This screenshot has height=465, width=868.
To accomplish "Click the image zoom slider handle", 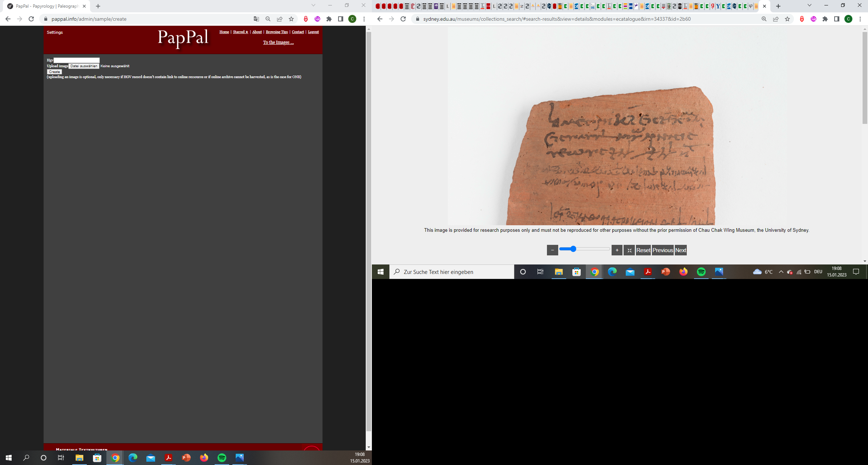I will coord(573,249).
